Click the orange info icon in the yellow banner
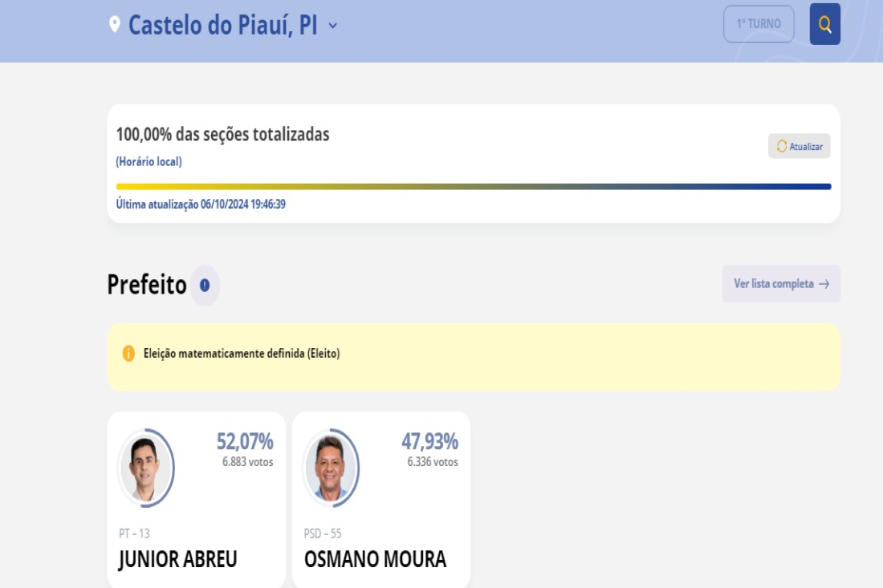 (x=128, y=354)
